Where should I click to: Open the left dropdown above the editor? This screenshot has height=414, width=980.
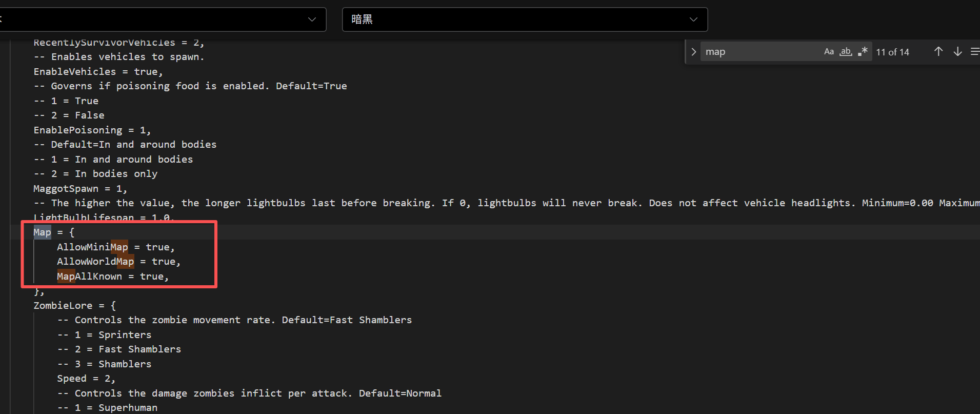[x=162, y=19]
